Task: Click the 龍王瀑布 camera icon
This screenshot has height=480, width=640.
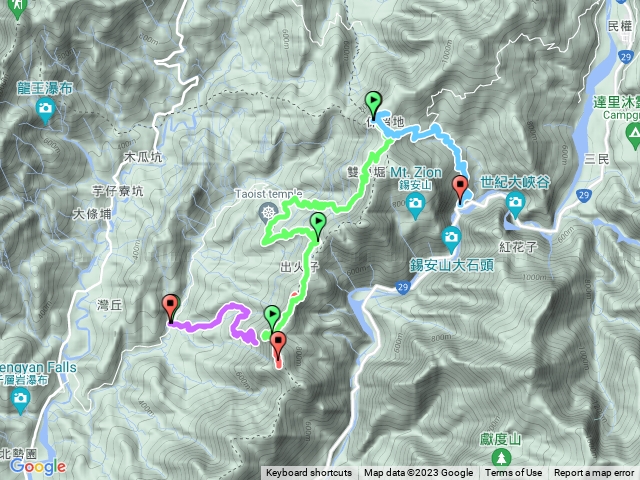Action: (45, 110)
